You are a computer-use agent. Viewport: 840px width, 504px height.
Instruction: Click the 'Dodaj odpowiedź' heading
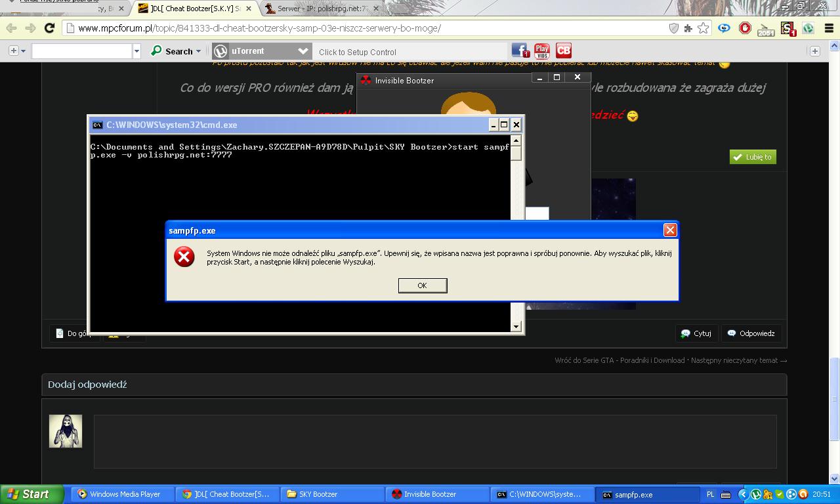pos(87,385)
